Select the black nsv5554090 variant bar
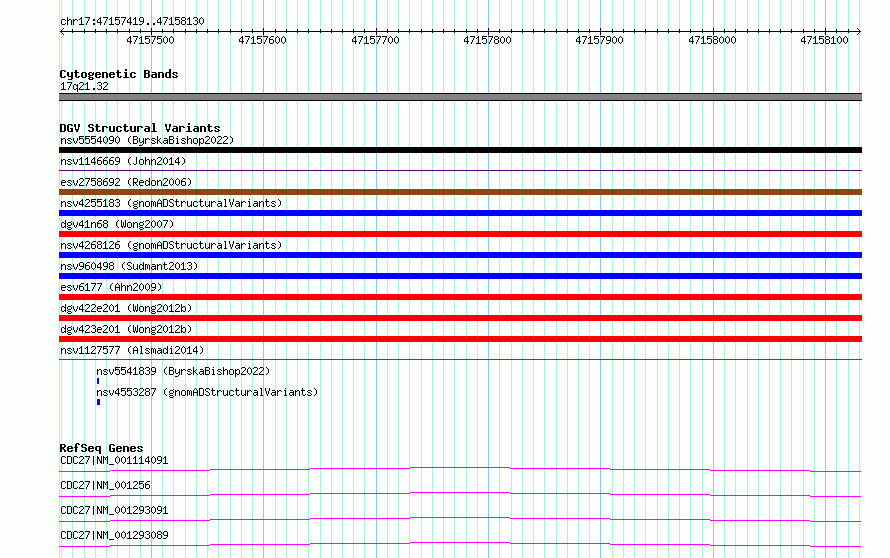The height and width of the screenshot is (558, 890). (x=460, y=150)
